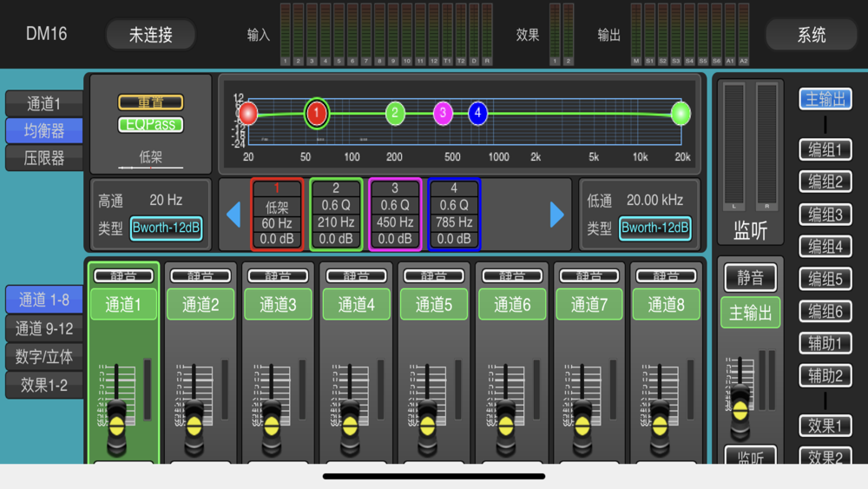Mute 通道2 using its 静音 button
The height and width of the screenshot is (489, 868).
[201, 276]
